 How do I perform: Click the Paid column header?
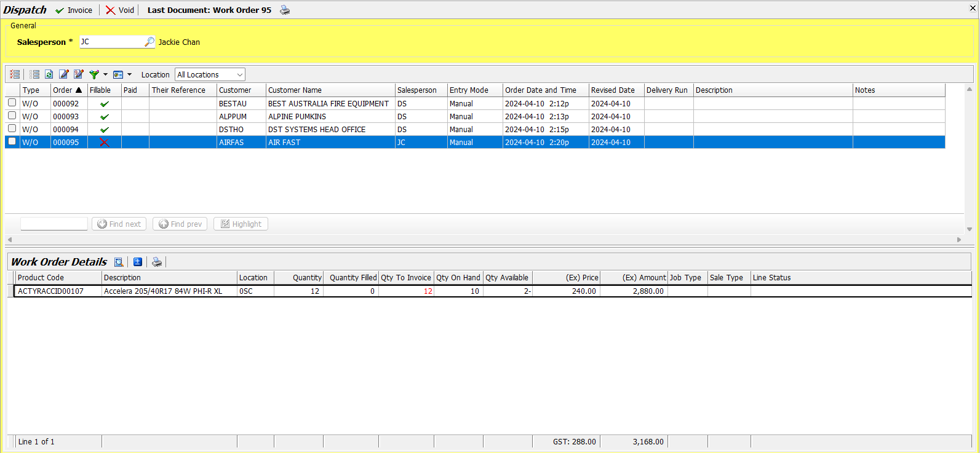point(135,90)
